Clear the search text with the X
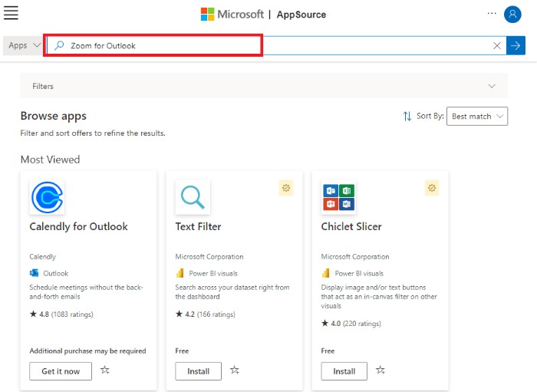Image resolution: width=537 pixels, height=392 pixels. (496, 45)
